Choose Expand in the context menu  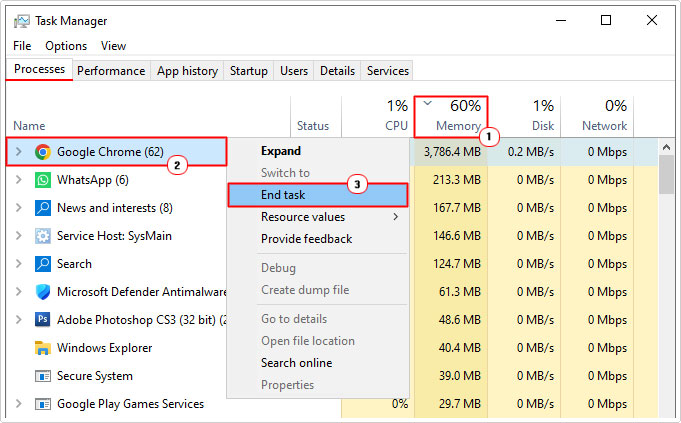point(317,151)
